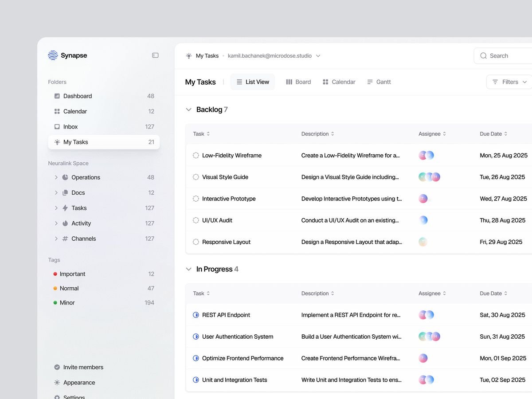
Task: Click the Calendar grid icon in Folders
Action: pyautogui.click(x=57, y=111)
